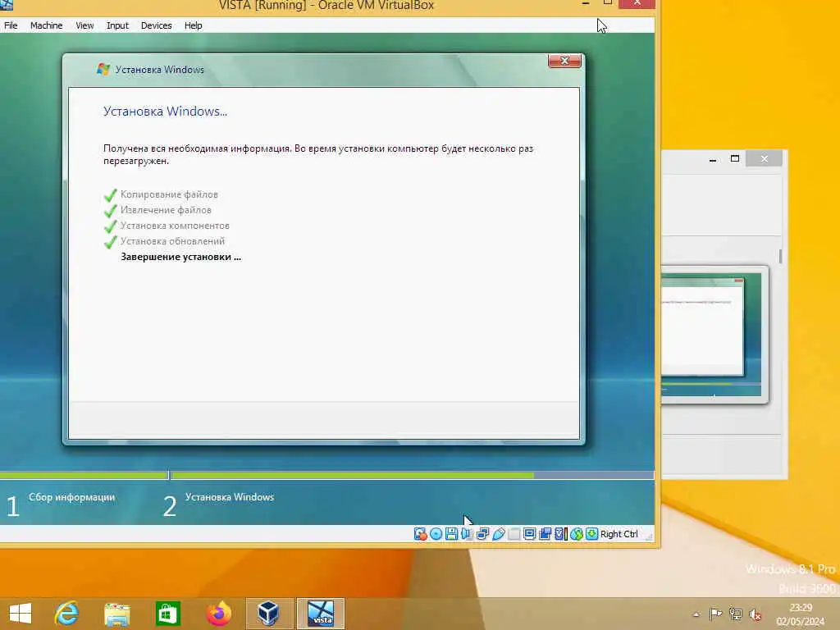Screen dimensions: 840x630
Task: Close the Установка Windows setup dialog
Action: 564,61
